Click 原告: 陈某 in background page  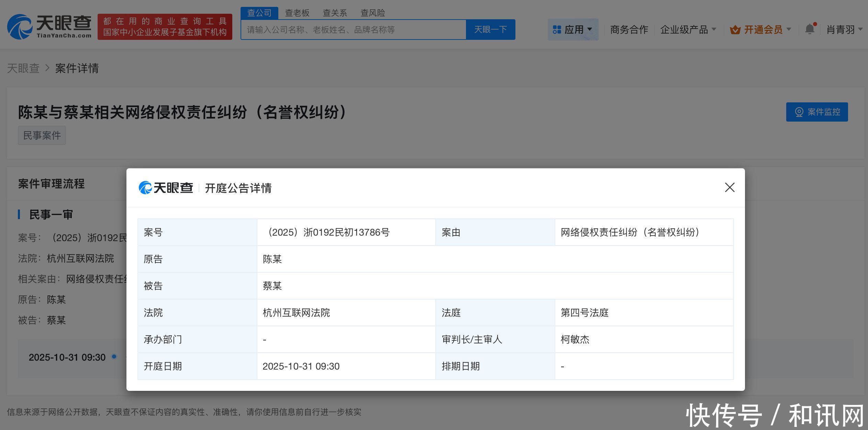(42, 299)
